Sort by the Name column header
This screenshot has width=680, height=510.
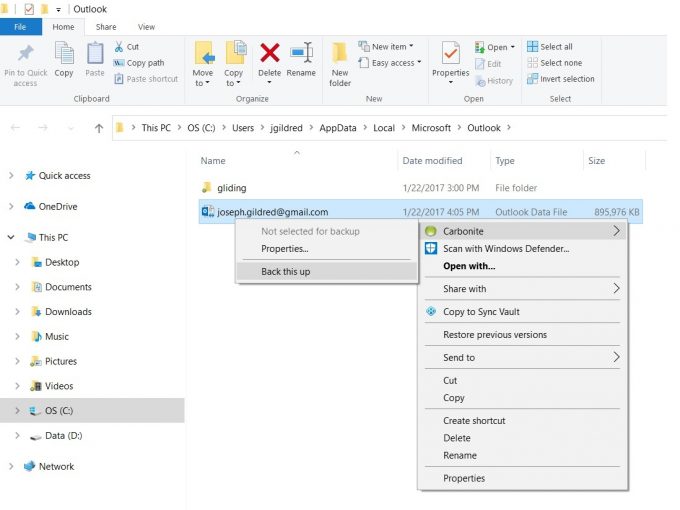tap(213, 161)
